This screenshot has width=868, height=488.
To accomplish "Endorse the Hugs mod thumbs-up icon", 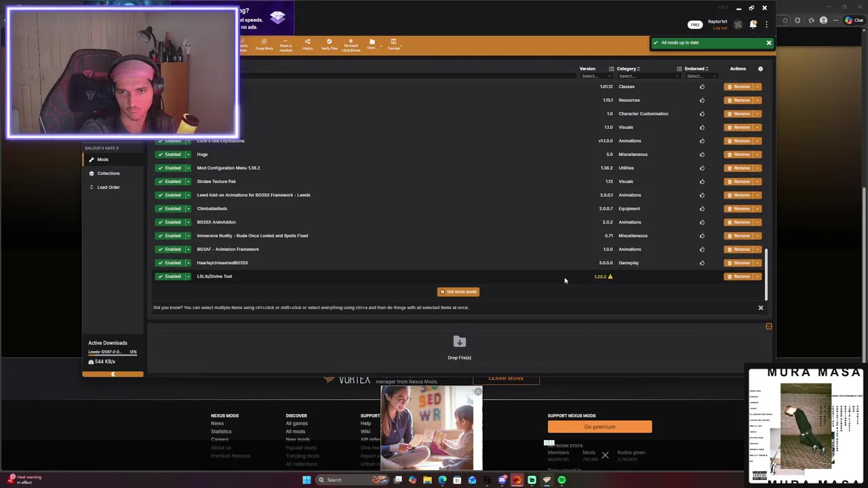I will [702, 155].
